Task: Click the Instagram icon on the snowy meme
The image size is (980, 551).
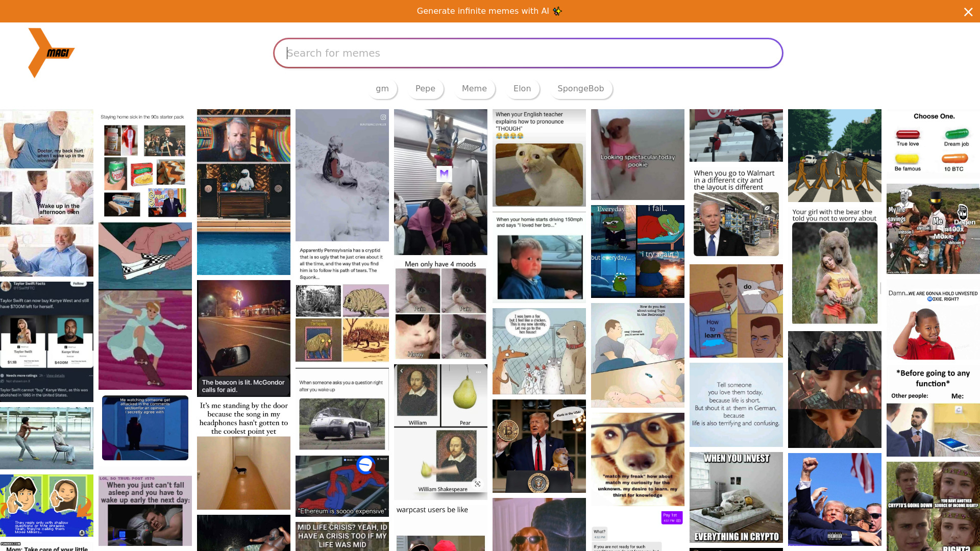Action: (x=383, y=118)
